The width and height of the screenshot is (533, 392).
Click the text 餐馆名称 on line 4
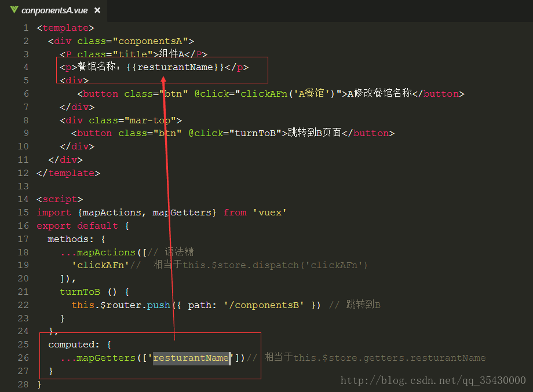point(97,67)
